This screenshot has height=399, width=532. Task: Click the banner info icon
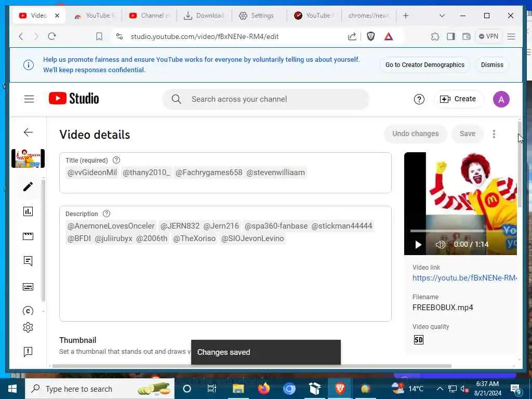point(29,65)
